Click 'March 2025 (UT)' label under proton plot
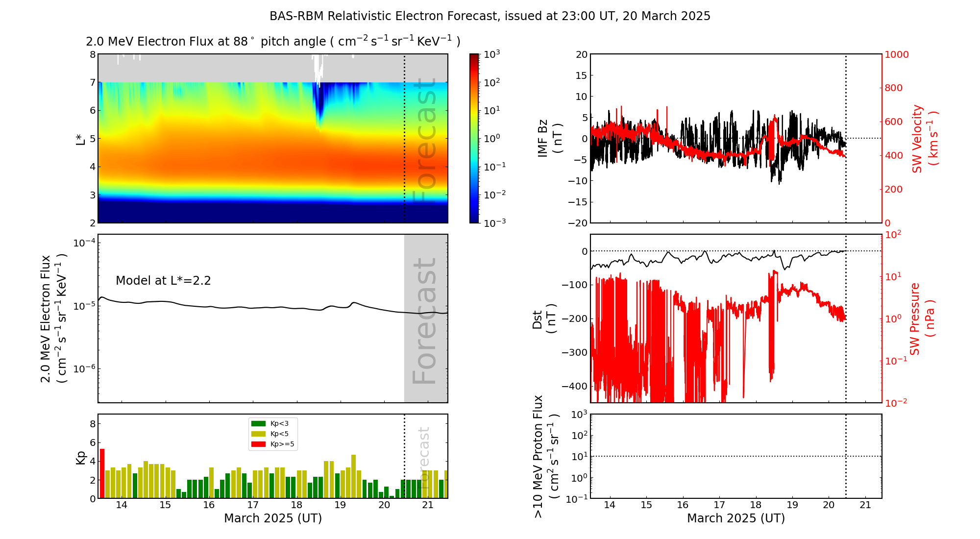 pos(735,518)
